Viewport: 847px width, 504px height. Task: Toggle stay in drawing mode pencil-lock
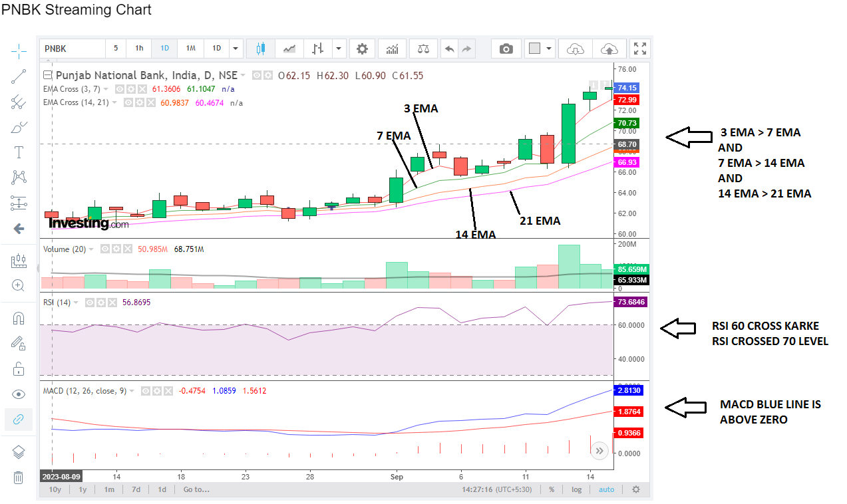pyautogui.click(x=19, y=343)
